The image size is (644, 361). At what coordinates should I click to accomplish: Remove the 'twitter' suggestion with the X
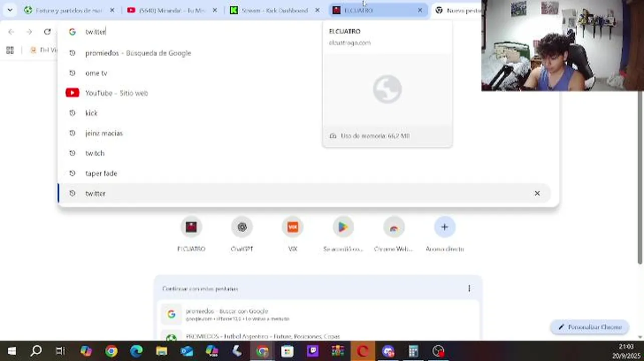[537, 193]
